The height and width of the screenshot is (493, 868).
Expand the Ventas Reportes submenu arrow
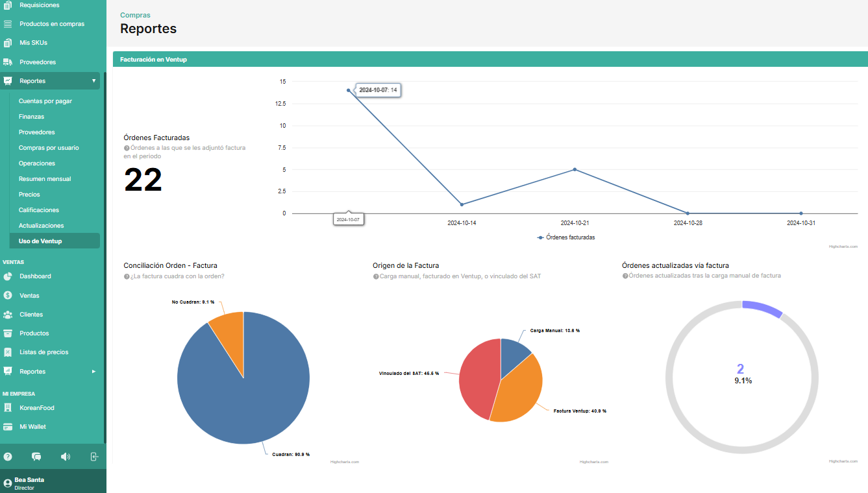pyautogui.click(x=93, y=372)
